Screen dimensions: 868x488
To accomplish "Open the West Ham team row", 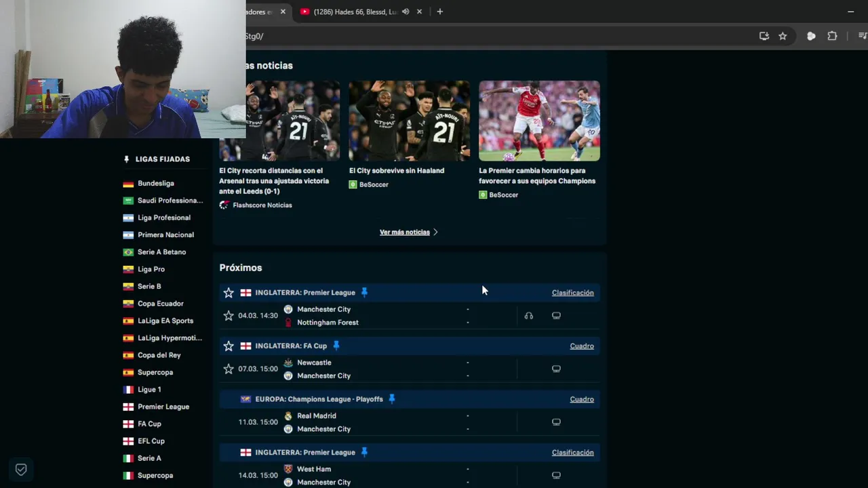I will tap(314, 469).
